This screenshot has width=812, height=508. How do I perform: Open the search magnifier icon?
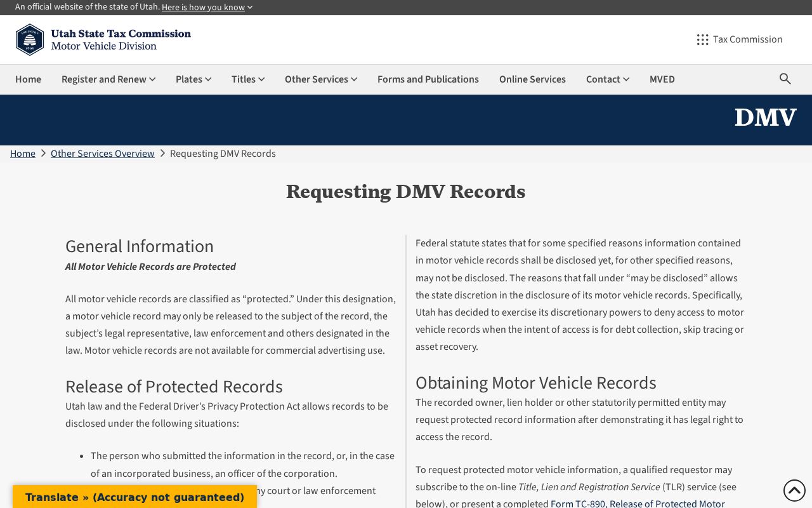(x=785, y=79)
